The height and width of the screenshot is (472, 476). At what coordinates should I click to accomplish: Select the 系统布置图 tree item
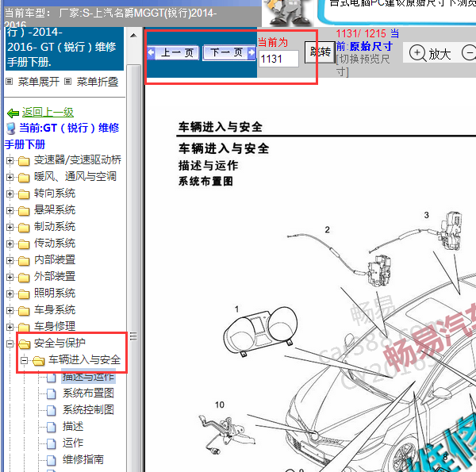point(88,393)
